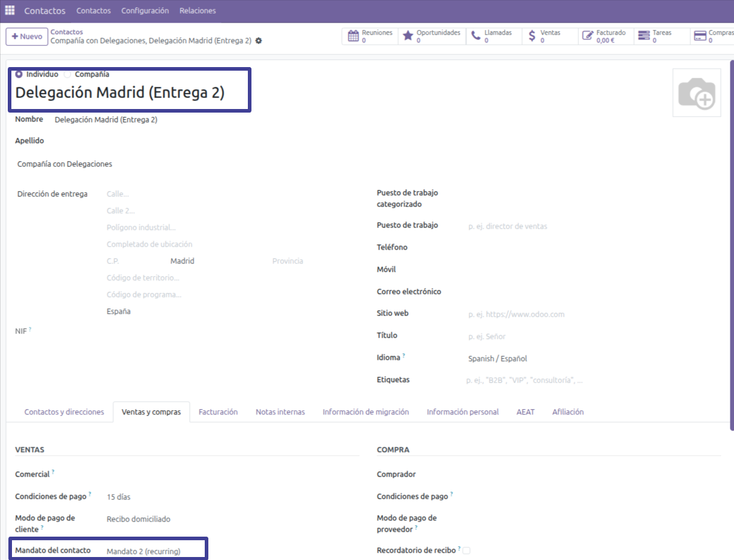The image size is (734, 560).
Task: Open the apps grid menu icon
Action: click(10, 11)
